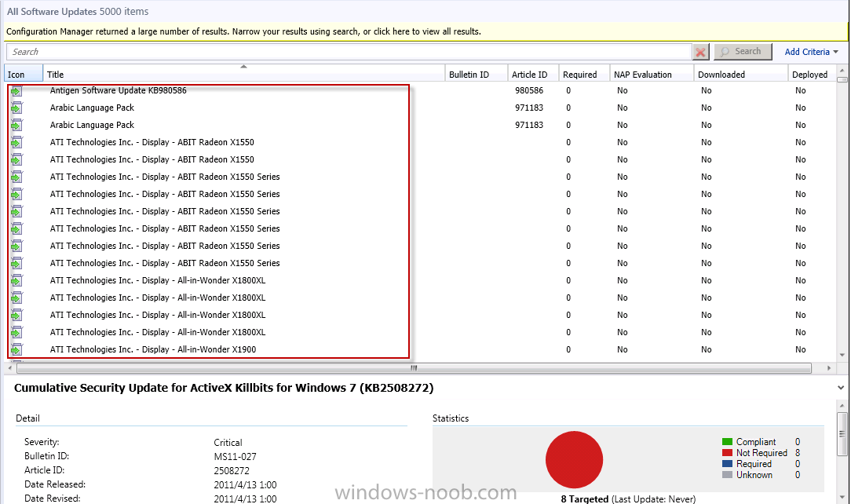
Task: Click details pane scrollbar down arrow
Action: pyautogui.click(x=842, y=498)
